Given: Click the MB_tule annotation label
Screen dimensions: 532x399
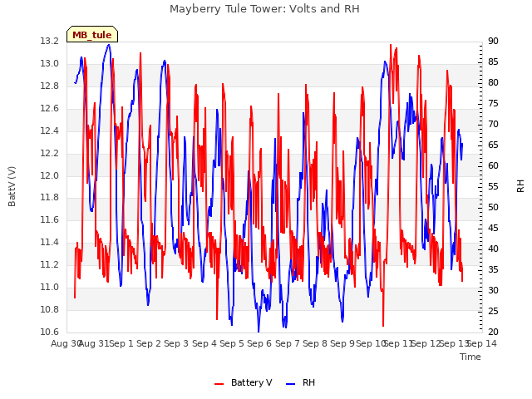Looking at the screenshot, I should tap(92, 35).
